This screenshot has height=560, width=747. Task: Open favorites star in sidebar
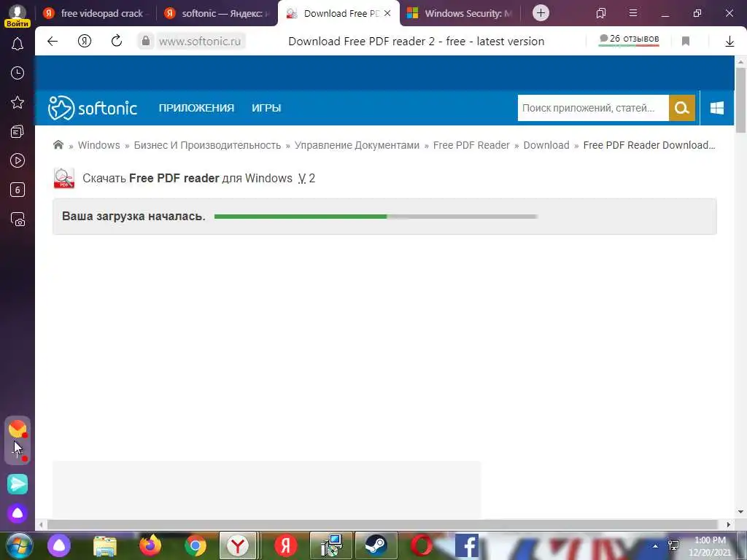pos(18,102)
